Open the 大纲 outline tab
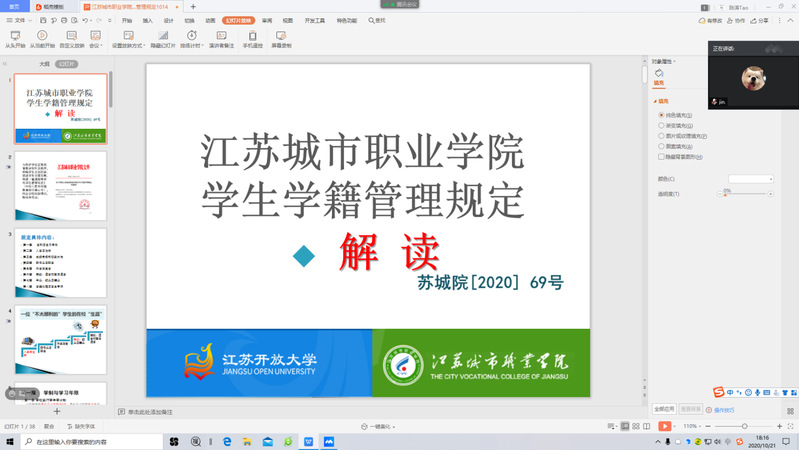Viewport: 799px width, 450px height. point(44,63)
